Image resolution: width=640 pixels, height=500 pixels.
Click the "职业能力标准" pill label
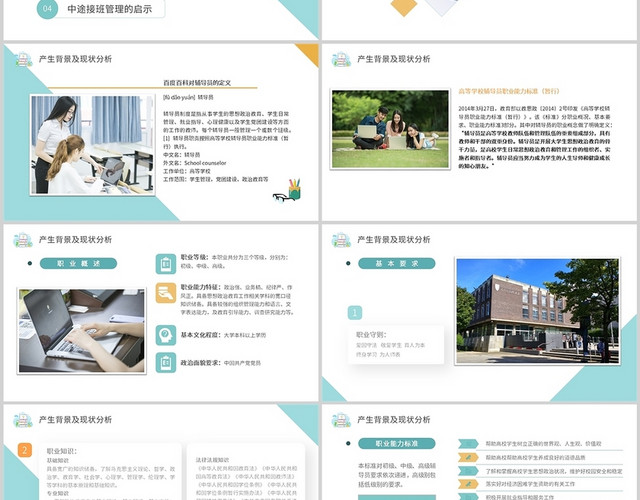coord(397,443)
